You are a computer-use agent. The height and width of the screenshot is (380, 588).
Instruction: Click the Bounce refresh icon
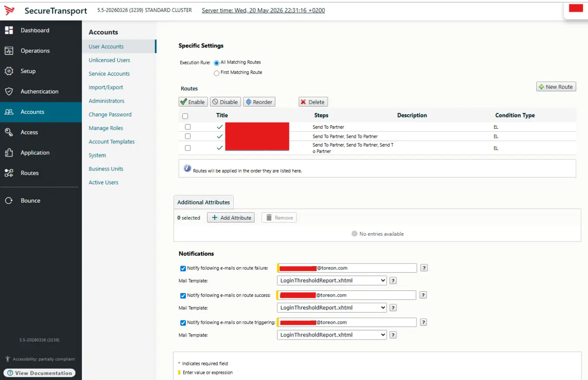[9, 201]
